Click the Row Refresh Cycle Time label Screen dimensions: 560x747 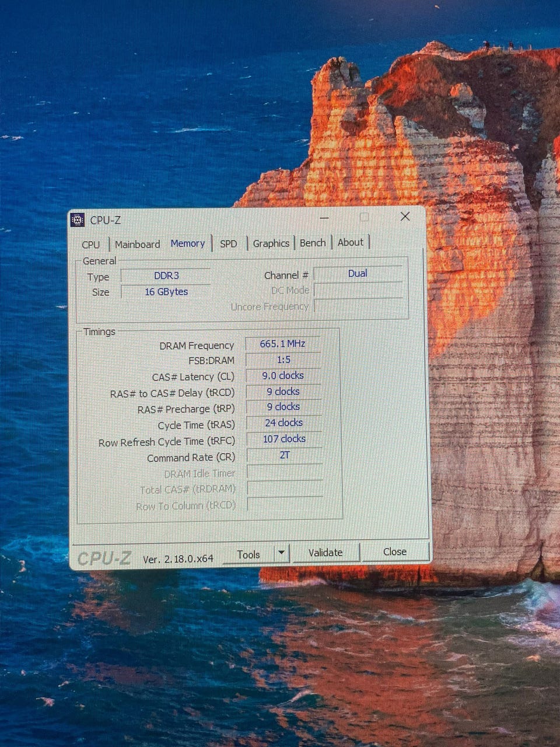tap(166, 442)
